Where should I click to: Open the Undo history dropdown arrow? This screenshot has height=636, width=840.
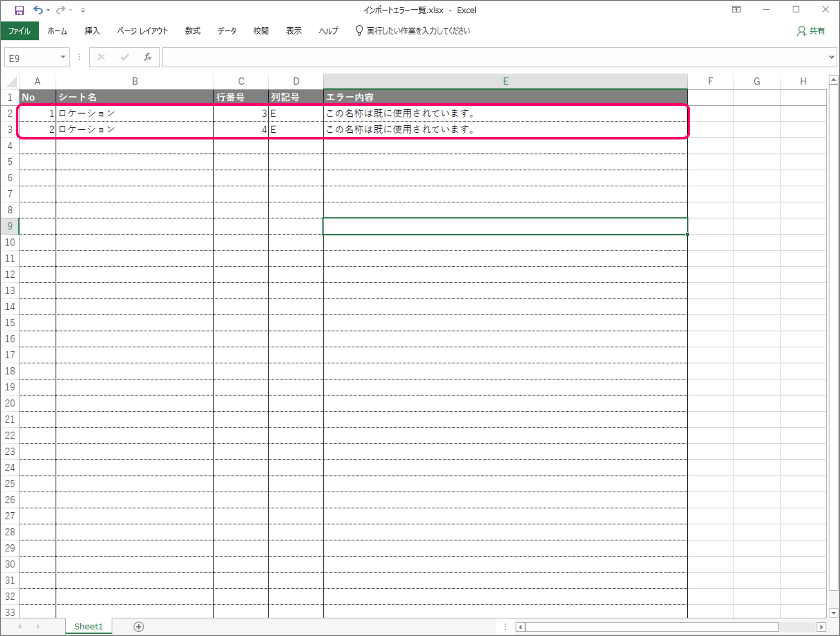pyautogui.click(x=48, y=10)
